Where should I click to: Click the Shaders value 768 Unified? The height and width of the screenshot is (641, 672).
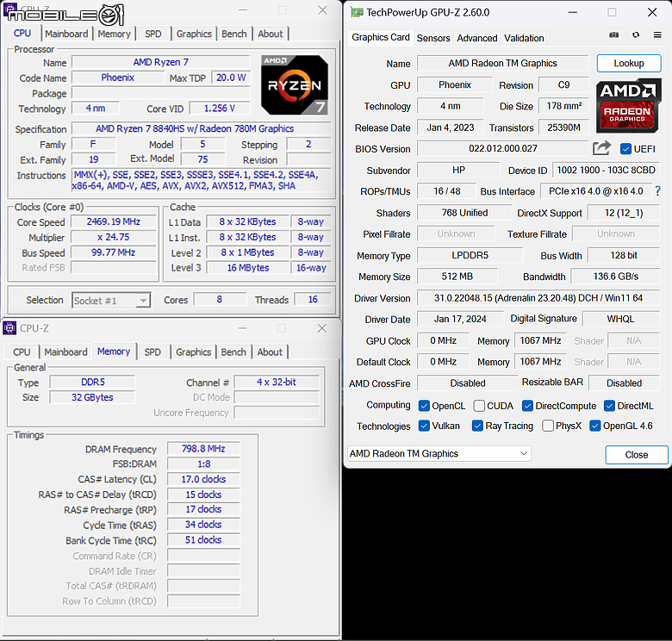pyautogui.click(x=464, y=213)
